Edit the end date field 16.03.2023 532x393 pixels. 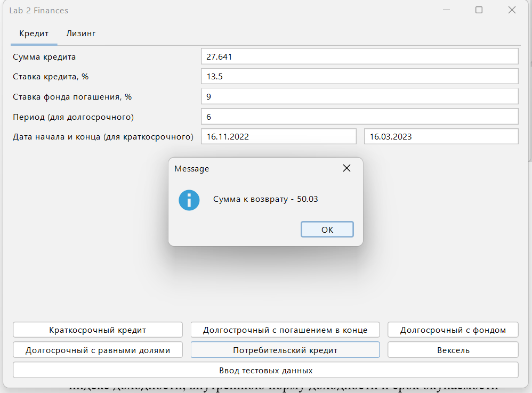441,136
